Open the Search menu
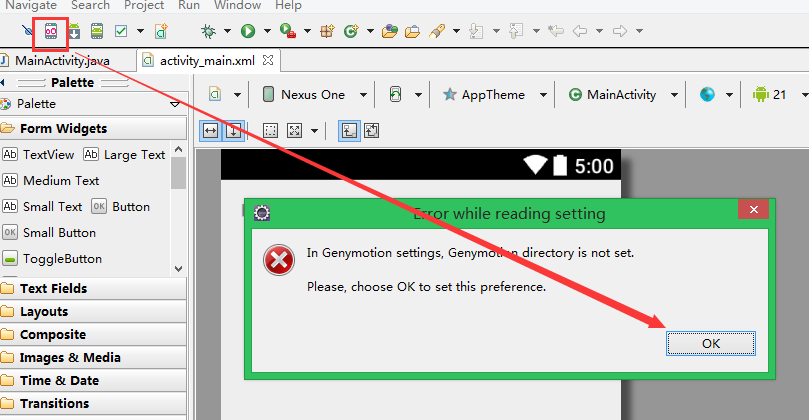The width and height of the screenshot is (809, 420). [x=90, y=5]
